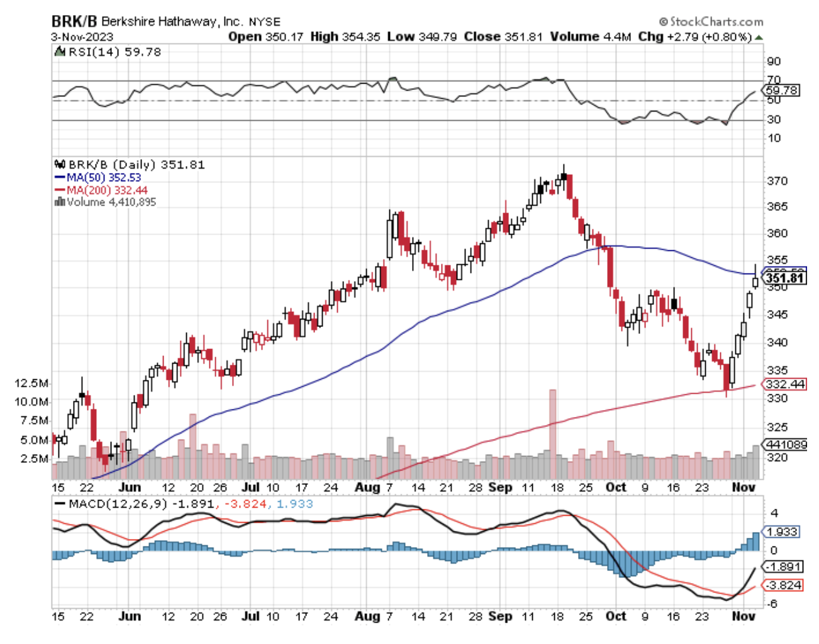This screenshot has width=819, height=644.
Task: Open the StockCharts.com watermark link
Action: pyautogui.click(x=716, y=22)
